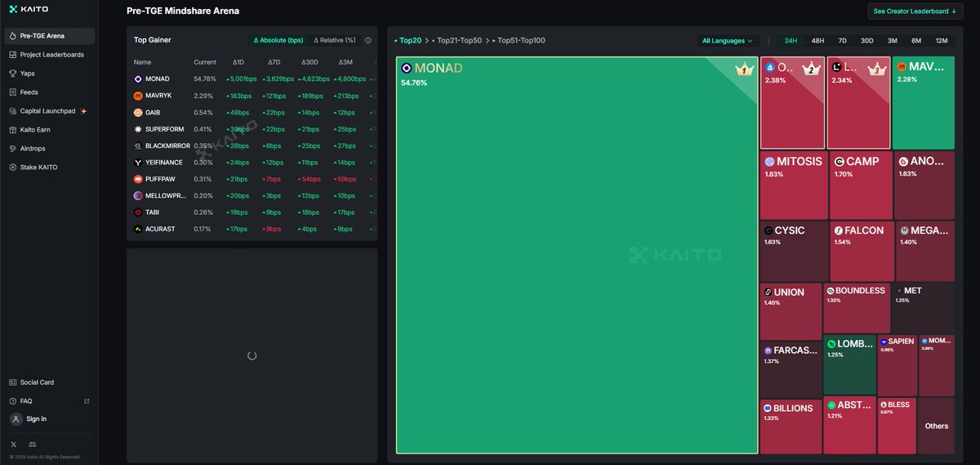Screen dimensions: 980x465
Task: Click the FAQ external link icon
Action: click(x=87, y=401)
